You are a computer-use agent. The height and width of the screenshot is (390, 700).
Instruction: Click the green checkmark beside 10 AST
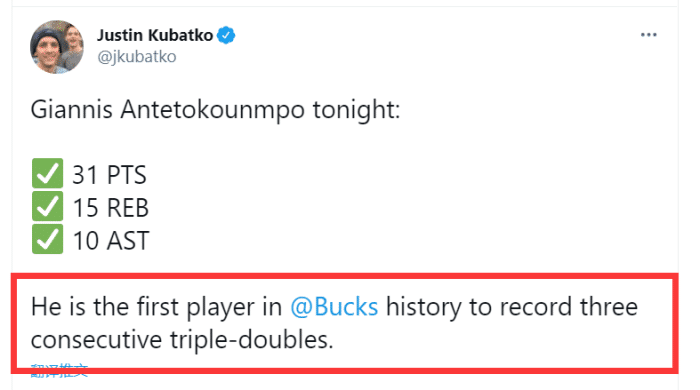pos(47,239)
